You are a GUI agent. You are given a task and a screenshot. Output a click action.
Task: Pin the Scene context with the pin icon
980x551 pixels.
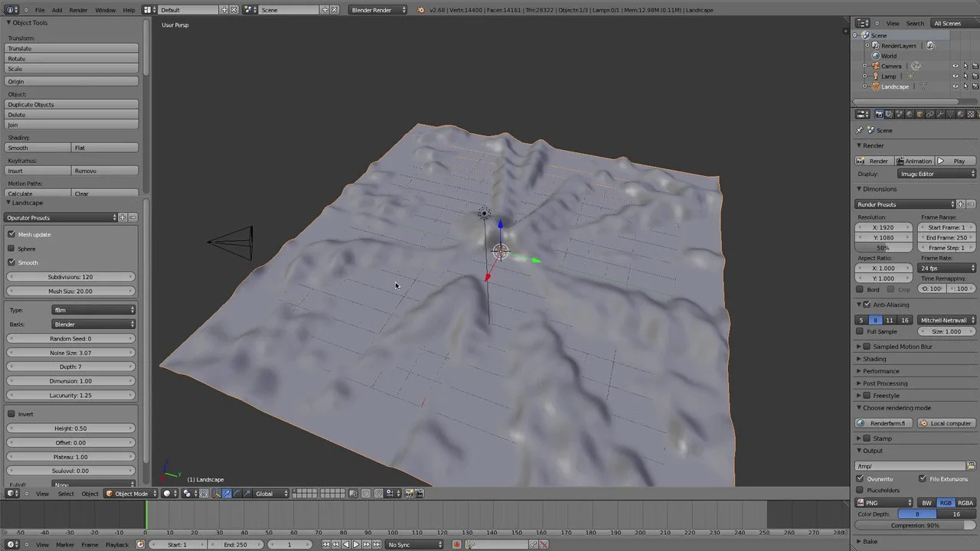point(859,130)
